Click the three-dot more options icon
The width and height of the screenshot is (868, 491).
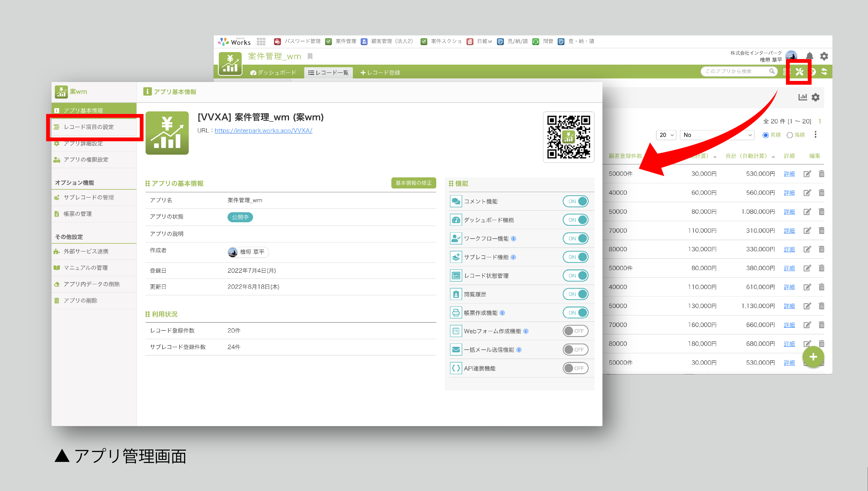pos(815,135)
